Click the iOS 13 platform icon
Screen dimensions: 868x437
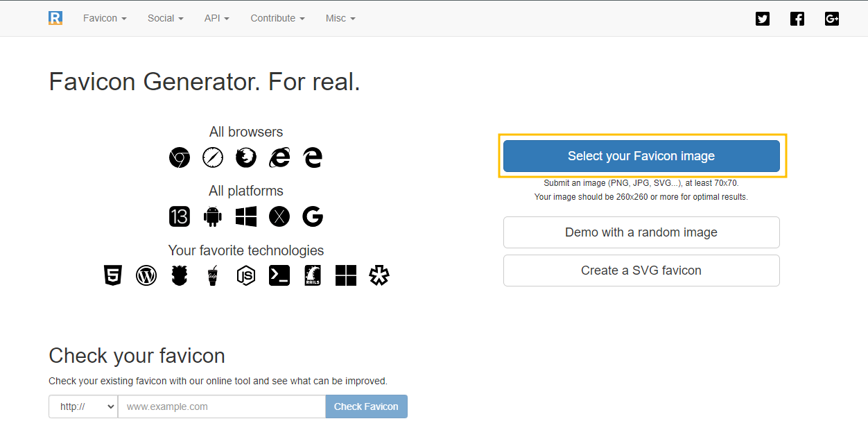pyautogui.click(x=180, y=216)
